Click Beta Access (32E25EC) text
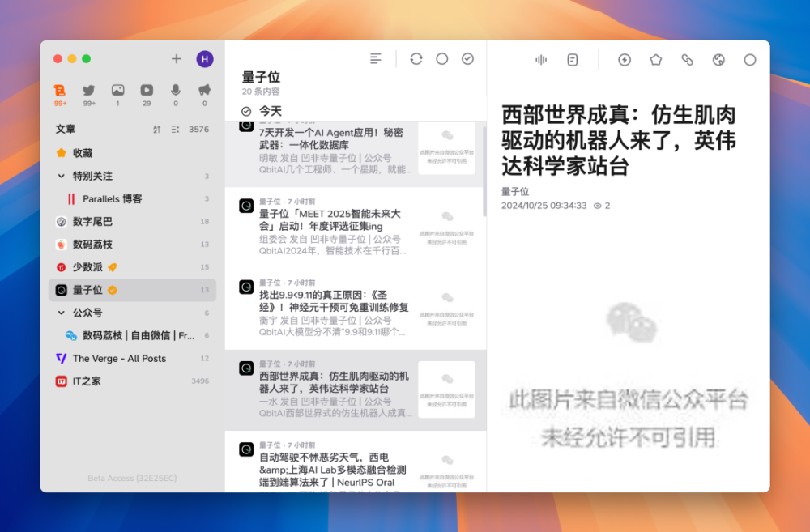The width and height of the screenshot is (810, 532). point(132,479)
